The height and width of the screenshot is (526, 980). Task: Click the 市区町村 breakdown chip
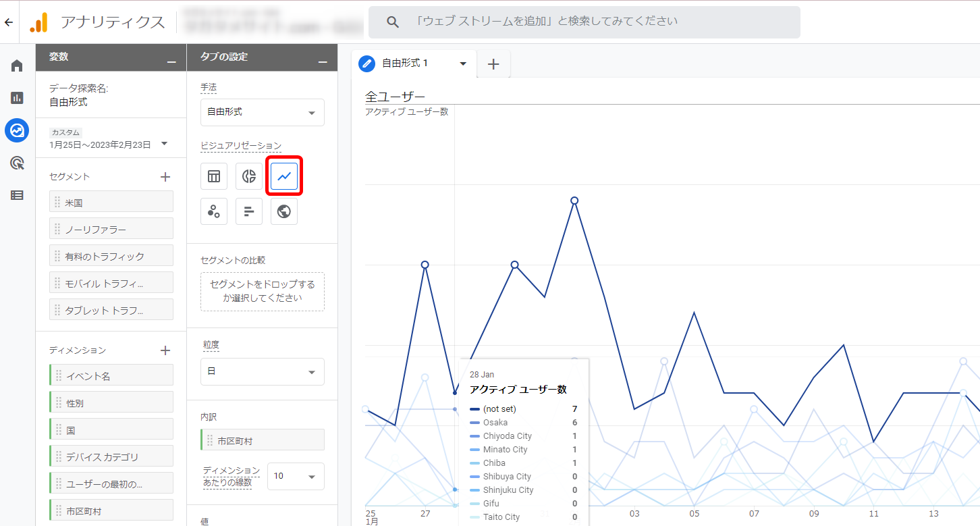pos(263,440)
